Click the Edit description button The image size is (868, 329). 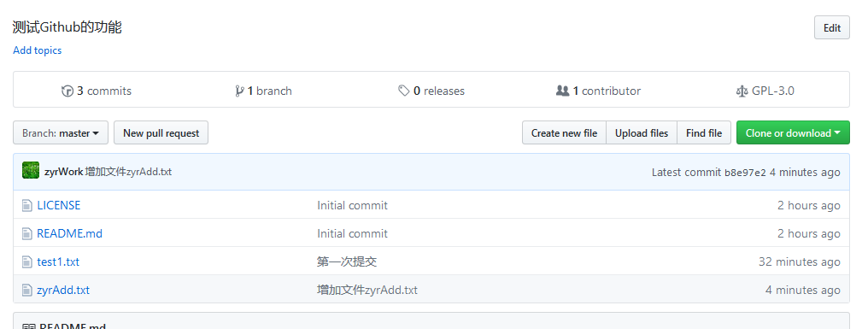pyautogui.click(x=832, y=27)
